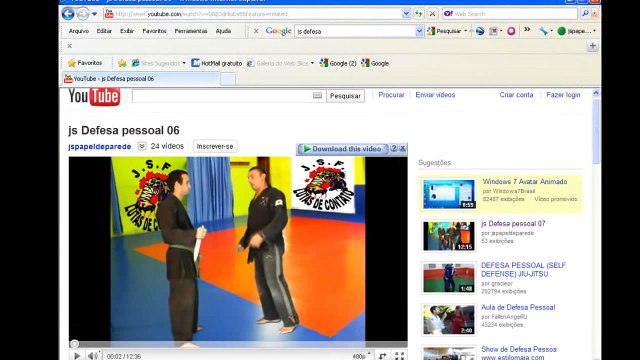Image resolution: width=640 pixels, height=360 pixels.
Task: Open the js Defesa pessoal 07 suggestion
Action: pos(513,223)
